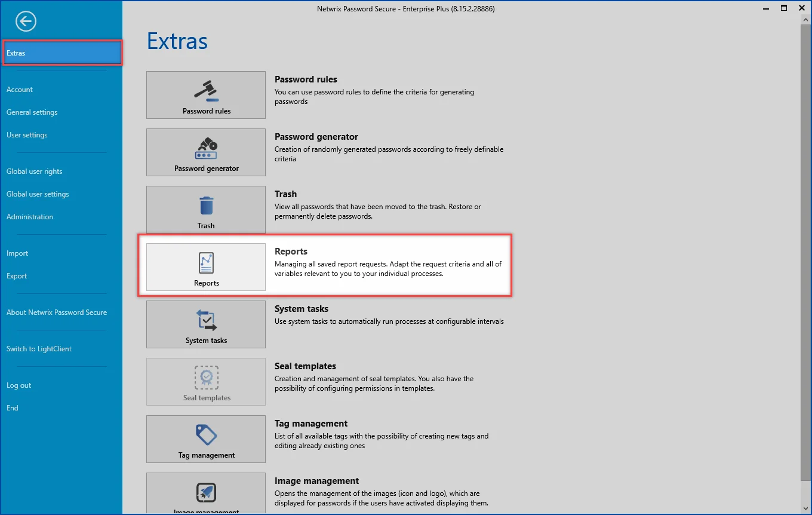The image size is (812, 515).
Task: Log out from the sidebar
Action: (19, 385)
